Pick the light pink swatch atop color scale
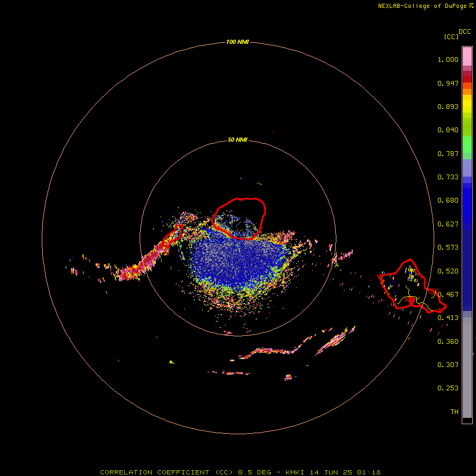476x476 pixels. (x=467, y=57)
